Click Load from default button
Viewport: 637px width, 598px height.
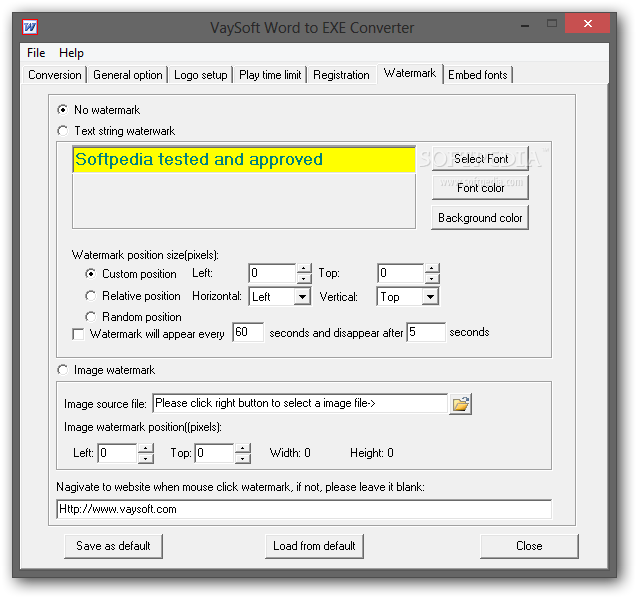point(314,546)
